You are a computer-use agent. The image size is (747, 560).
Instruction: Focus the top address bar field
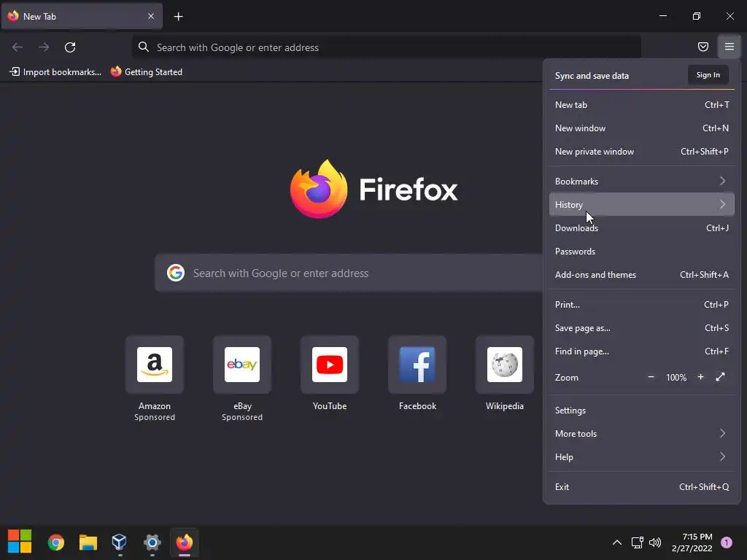(x=386, y=47)
